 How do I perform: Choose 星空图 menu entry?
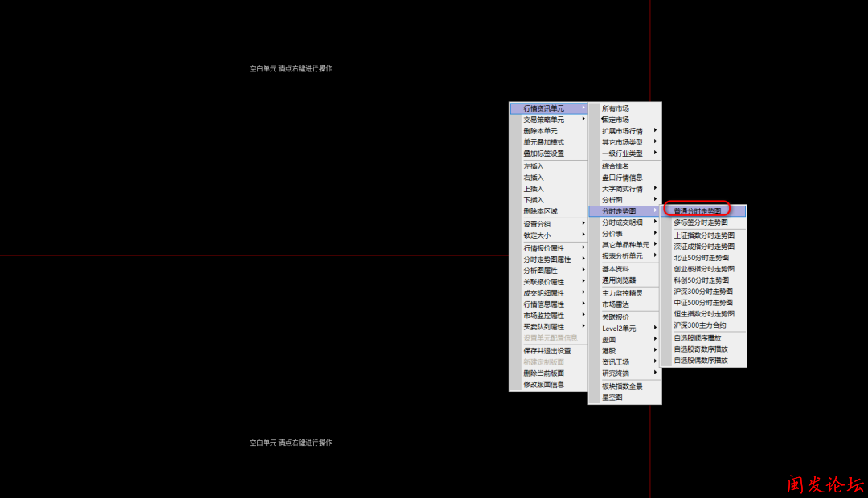pos(612,398)
